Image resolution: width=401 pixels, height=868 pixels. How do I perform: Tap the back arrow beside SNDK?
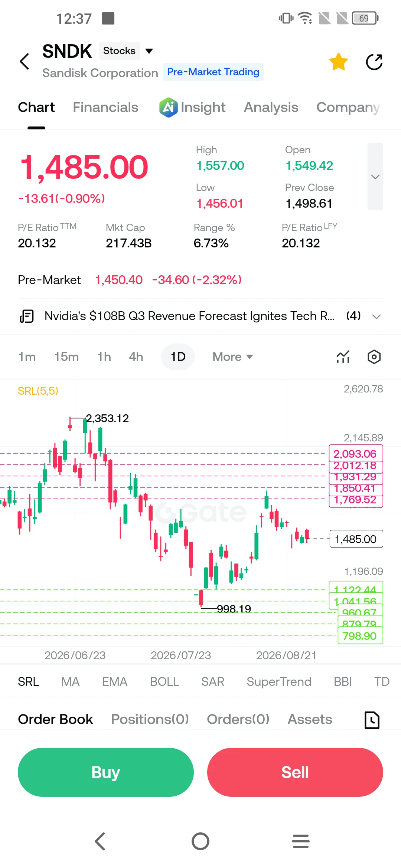click(x=25, y=61)
